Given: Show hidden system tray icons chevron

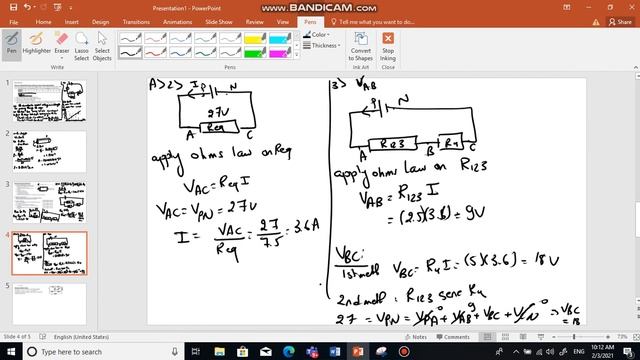Looking at the screenshot, I should 516,351.
